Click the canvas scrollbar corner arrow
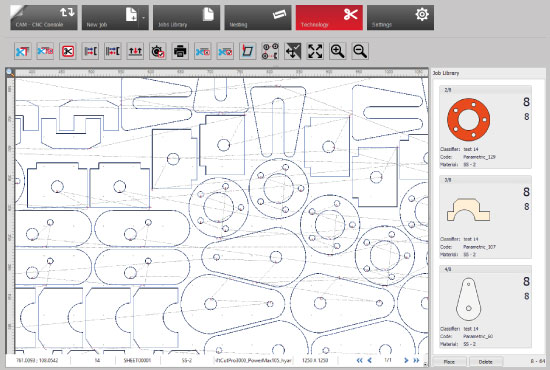Image resolution: width=550 pixels, height=370 pixels. 425,364
